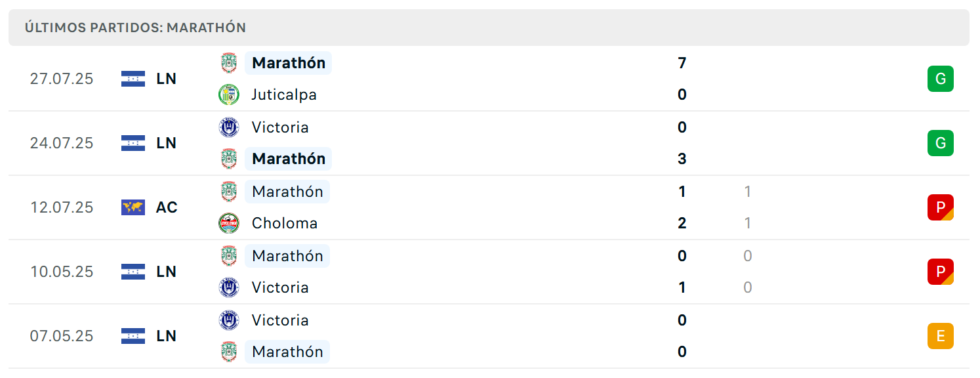
Task: Click the world flag icon beside AC
Action: click(x=133, y=207)
